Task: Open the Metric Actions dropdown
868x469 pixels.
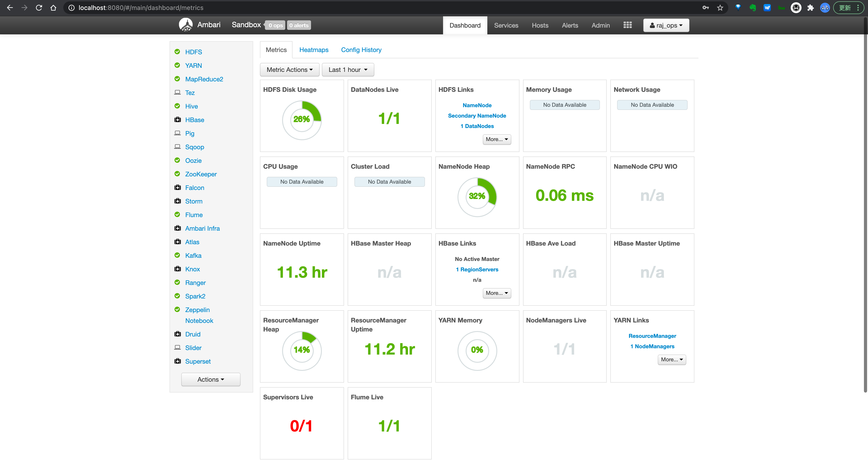Action: pyautogui.click(x=289, y=69)
